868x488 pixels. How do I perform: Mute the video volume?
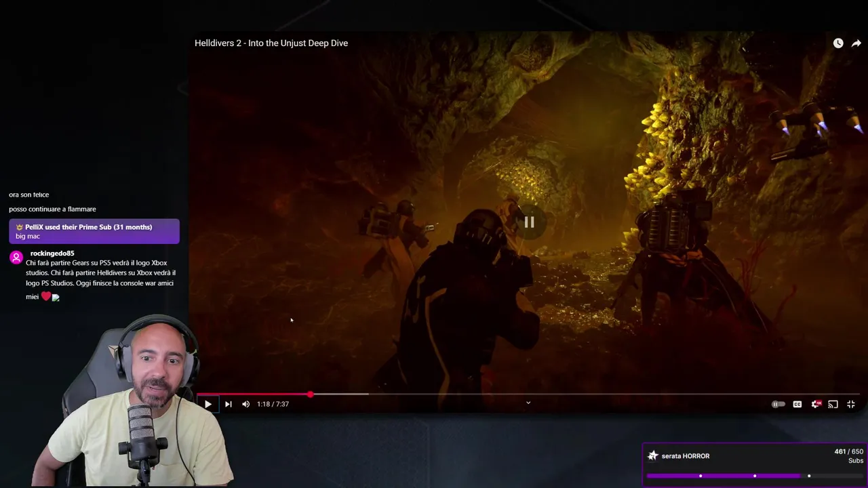[x=245, y=404]
